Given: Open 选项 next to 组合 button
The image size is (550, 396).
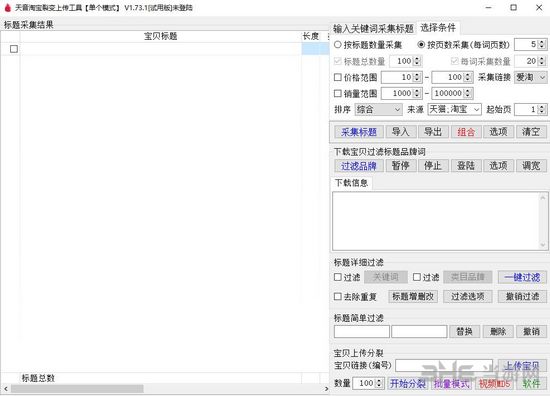Looking at the screenshot, I should point(498,132).
